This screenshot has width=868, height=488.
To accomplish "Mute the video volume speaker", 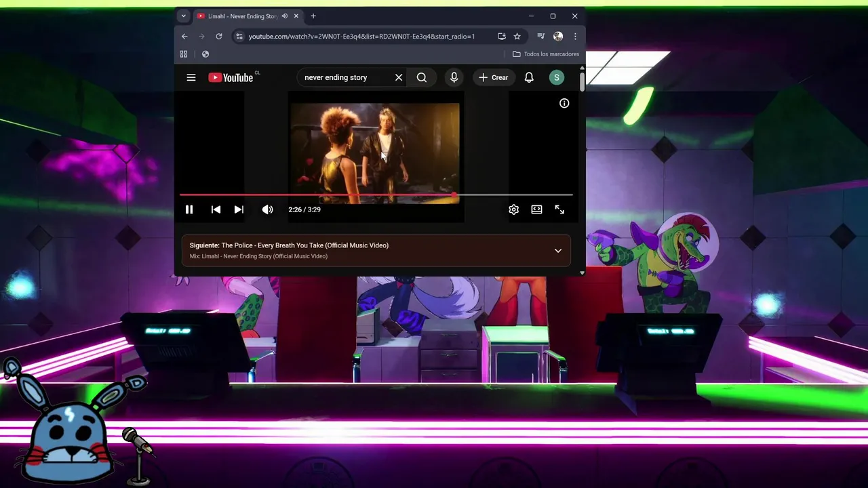I will (268, 209).
